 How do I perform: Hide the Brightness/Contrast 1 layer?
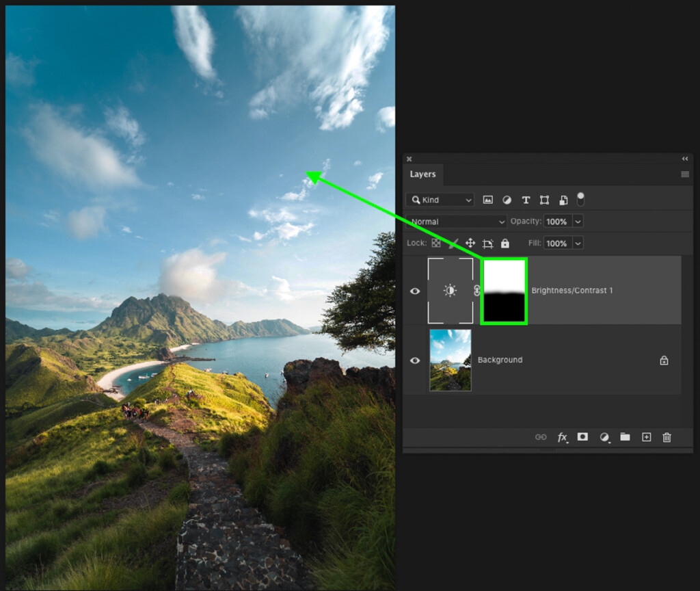[415, 291]
